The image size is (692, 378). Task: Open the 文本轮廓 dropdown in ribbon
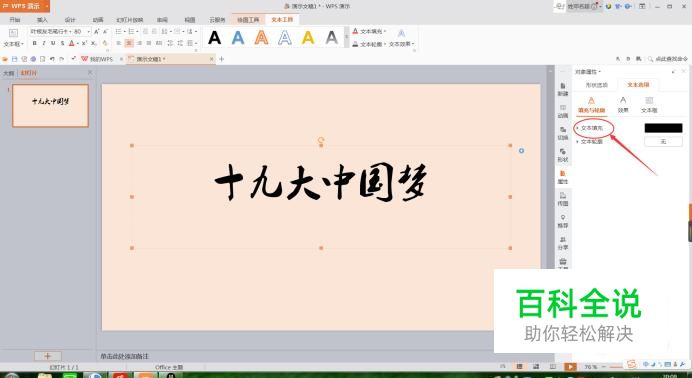point(369,44)
